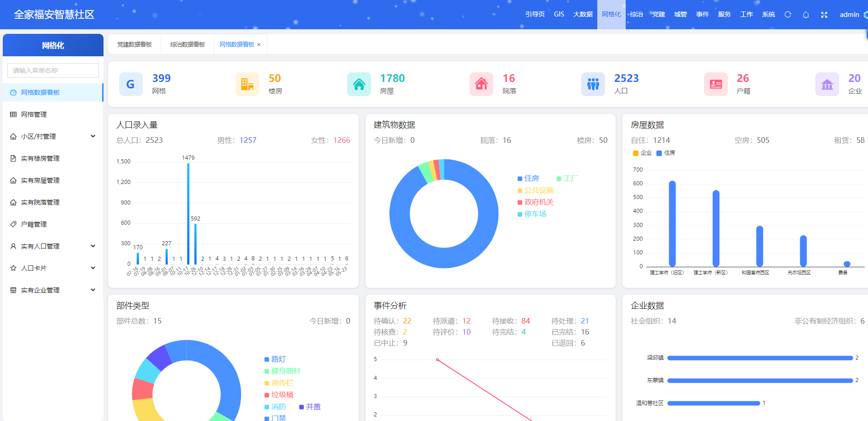Toggle 停车场 legend item

click(x=532, y=214)
